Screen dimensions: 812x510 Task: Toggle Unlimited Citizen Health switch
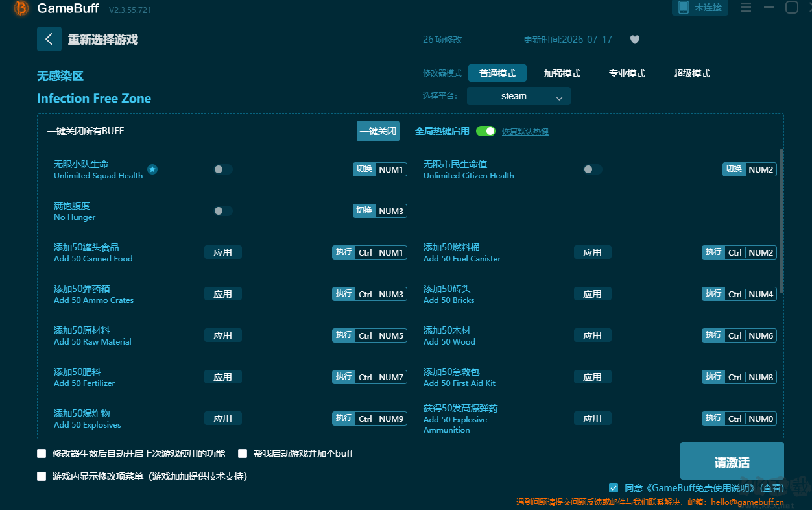[x=592, y=169]
